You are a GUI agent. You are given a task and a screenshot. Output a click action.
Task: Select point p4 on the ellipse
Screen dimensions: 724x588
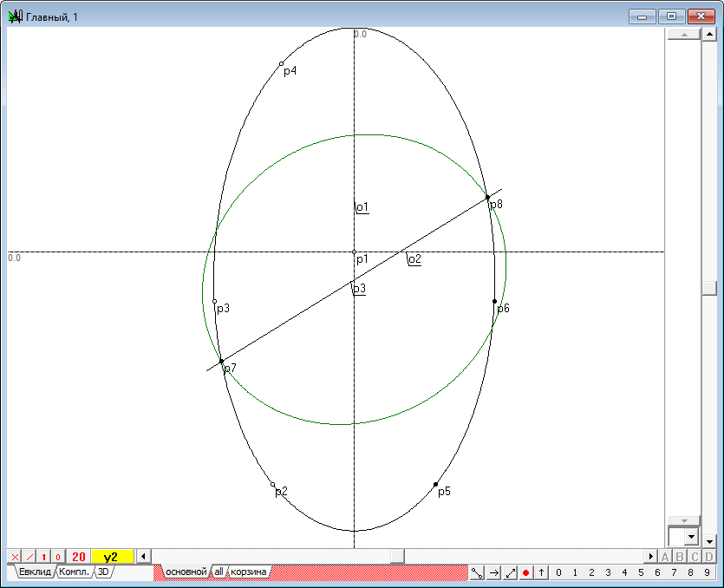(281, 63)
